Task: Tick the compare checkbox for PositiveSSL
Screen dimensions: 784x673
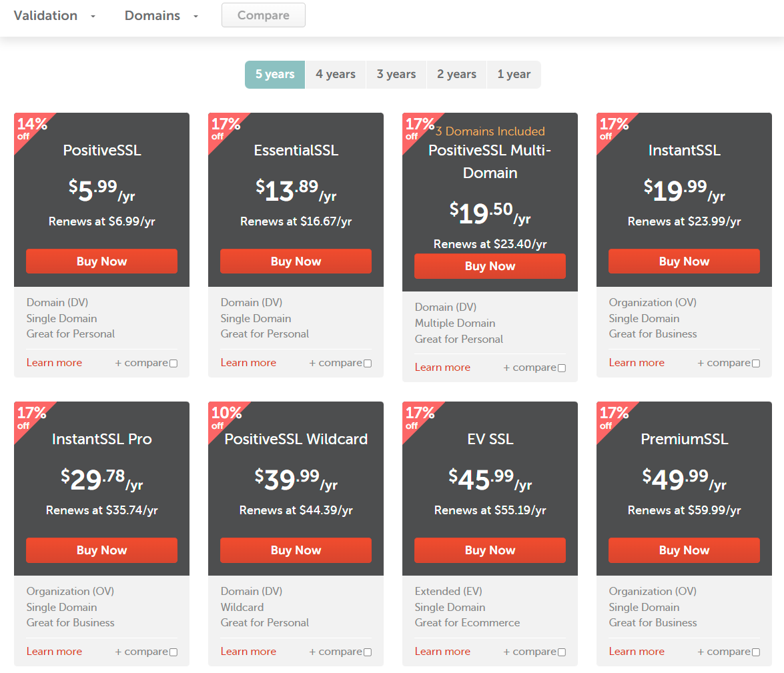Action: [173, 364]
